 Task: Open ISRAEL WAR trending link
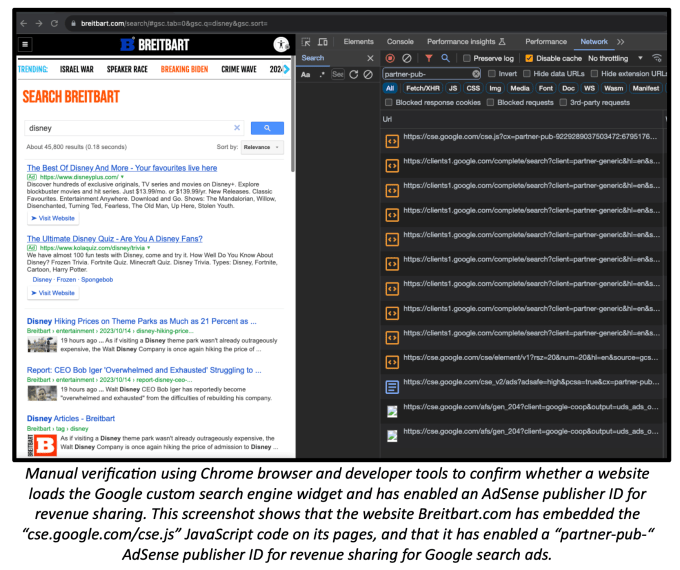[77, 69]
